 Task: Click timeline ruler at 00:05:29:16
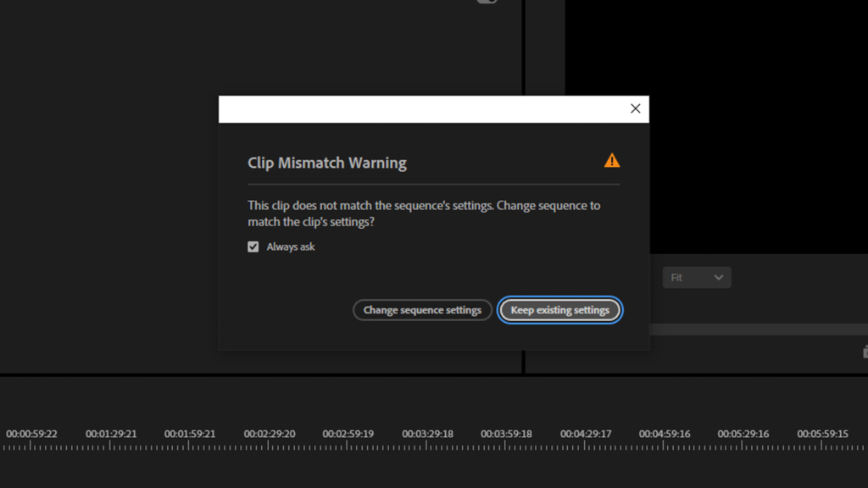tap(743, 434)
